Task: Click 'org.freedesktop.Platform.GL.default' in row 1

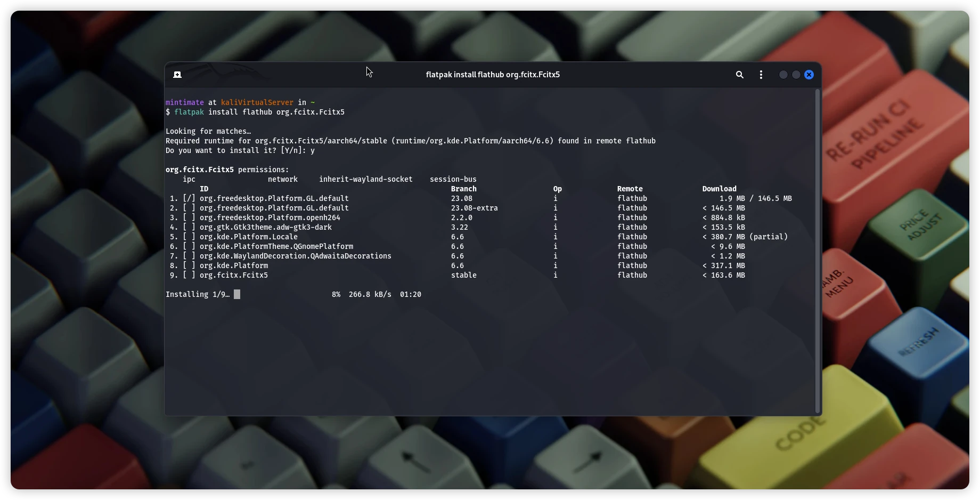Action: [274, 198]
